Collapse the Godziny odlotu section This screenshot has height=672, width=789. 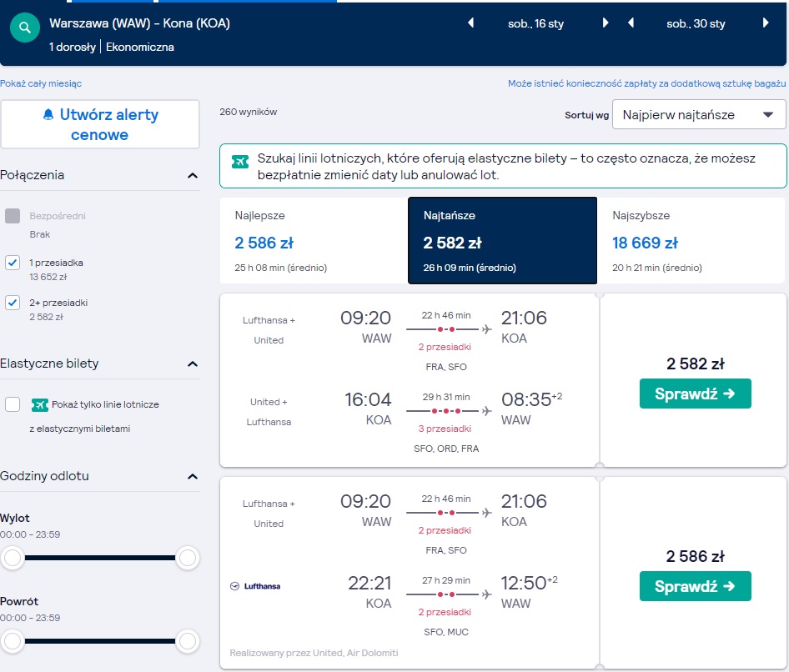pyautogui.click(x=192, y=477)
